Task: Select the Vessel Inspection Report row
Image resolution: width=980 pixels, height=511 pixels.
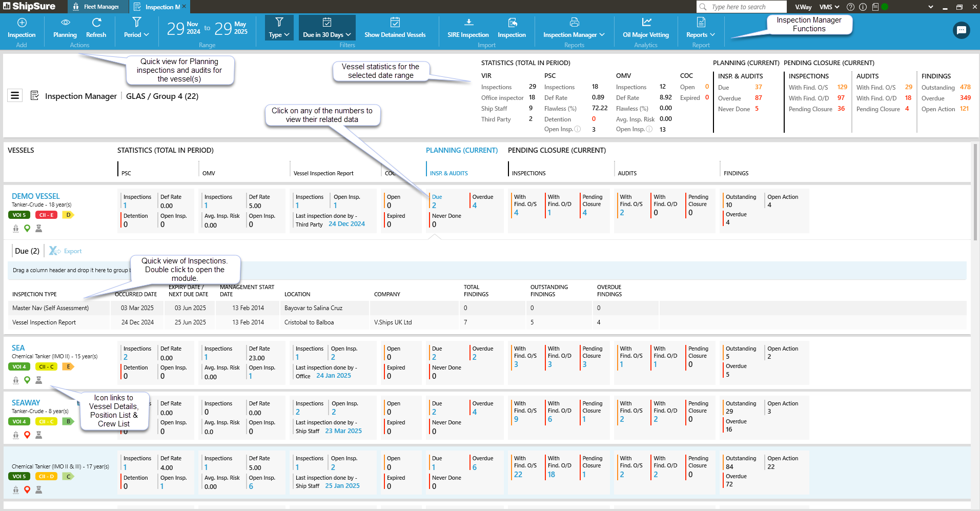Action: [487, 322]
